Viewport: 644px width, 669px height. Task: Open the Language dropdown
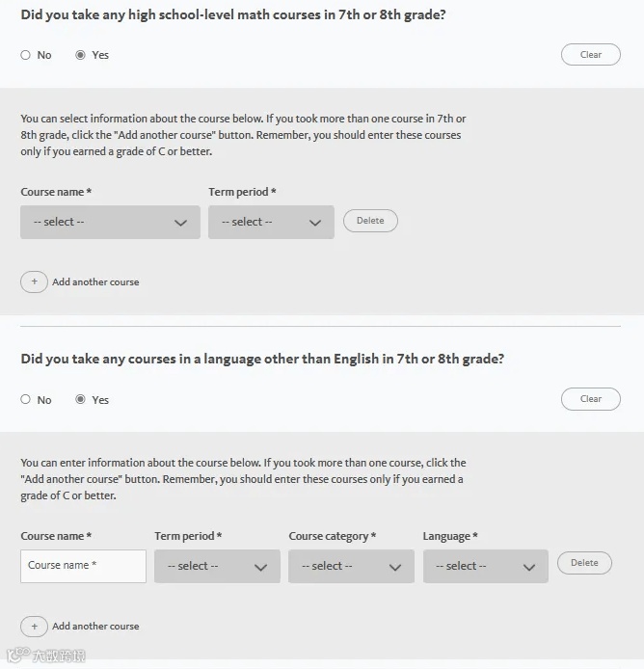(x=485, y=567)
